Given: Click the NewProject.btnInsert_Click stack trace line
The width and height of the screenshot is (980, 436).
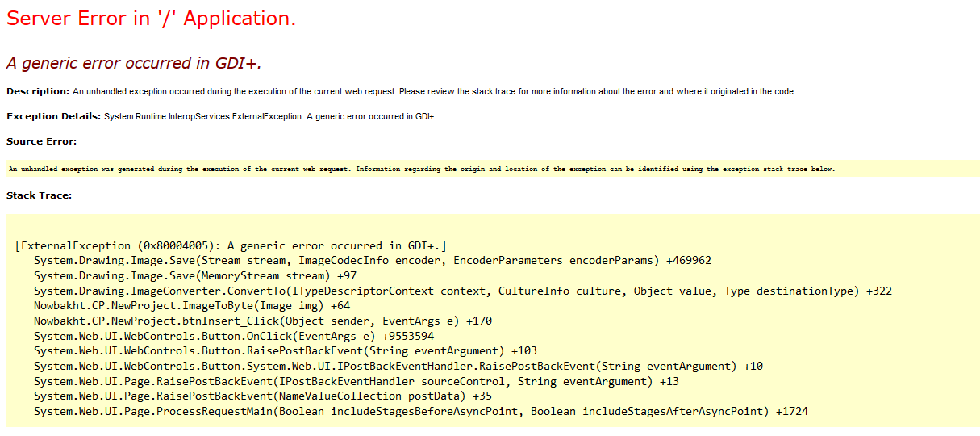Looking at the screenshot, I should point(263,321).
